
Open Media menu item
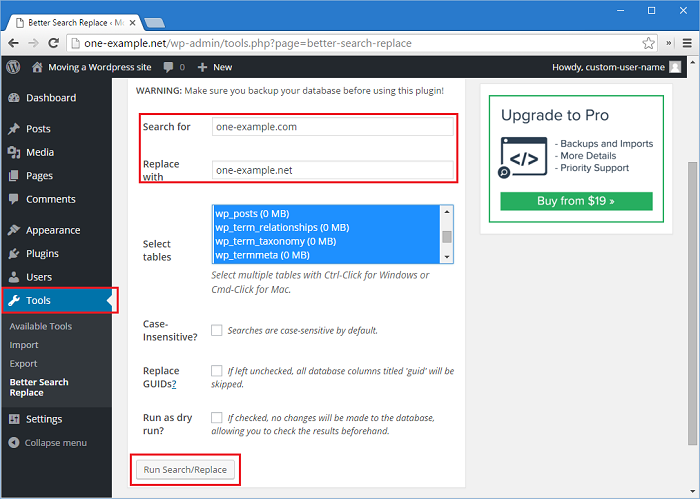tap(57, 153)
